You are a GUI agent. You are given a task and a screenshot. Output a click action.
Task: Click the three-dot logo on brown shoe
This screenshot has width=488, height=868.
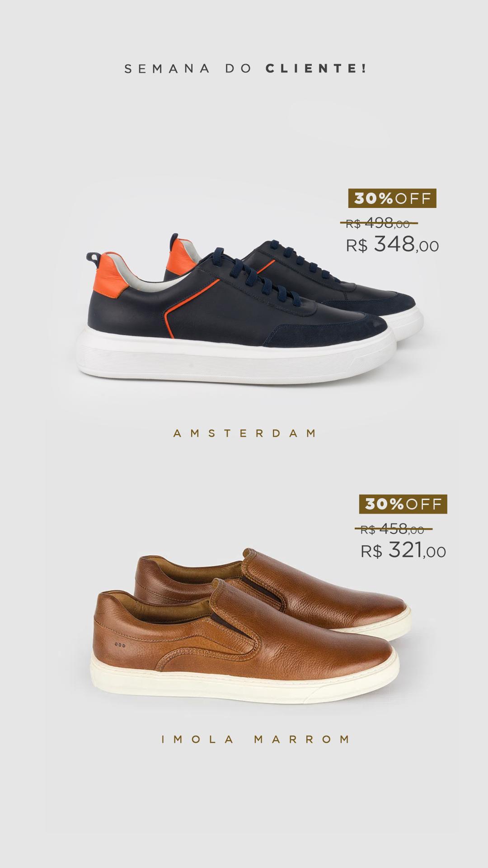tap(120, 645)
